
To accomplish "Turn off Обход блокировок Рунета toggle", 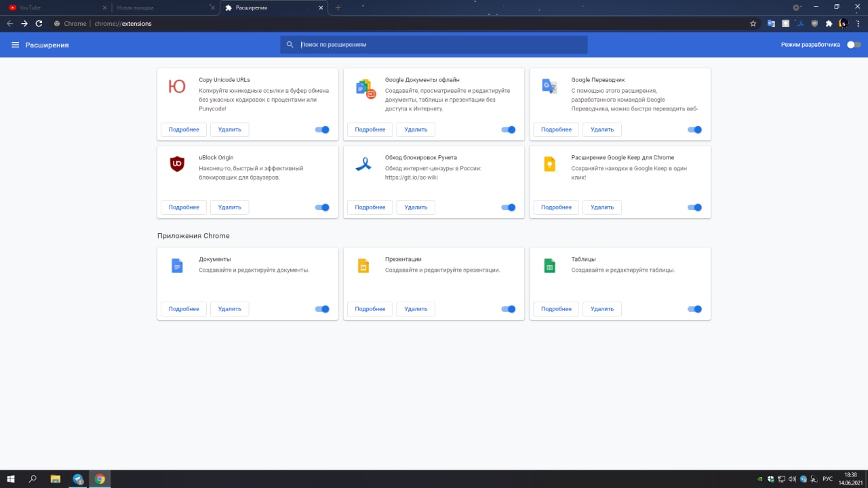I will 509,207.
